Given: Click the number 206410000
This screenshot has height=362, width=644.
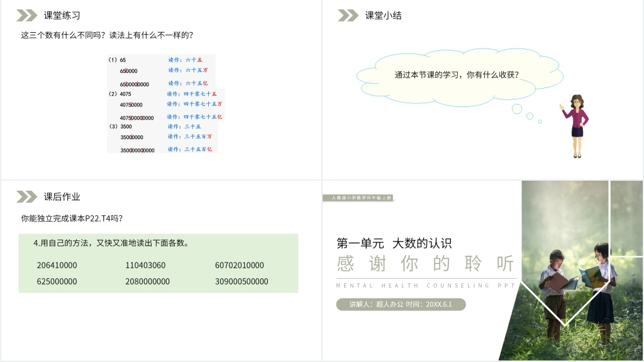Looking at the screenshot, I should click(x=57, y=266).
